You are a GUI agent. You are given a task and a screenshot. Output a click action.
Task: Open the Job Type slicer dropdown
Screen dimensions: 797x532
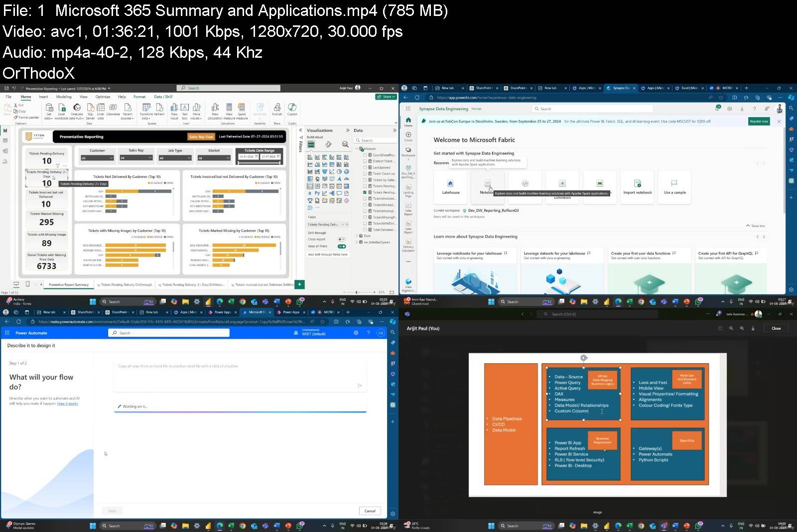[x=175, y=158]
